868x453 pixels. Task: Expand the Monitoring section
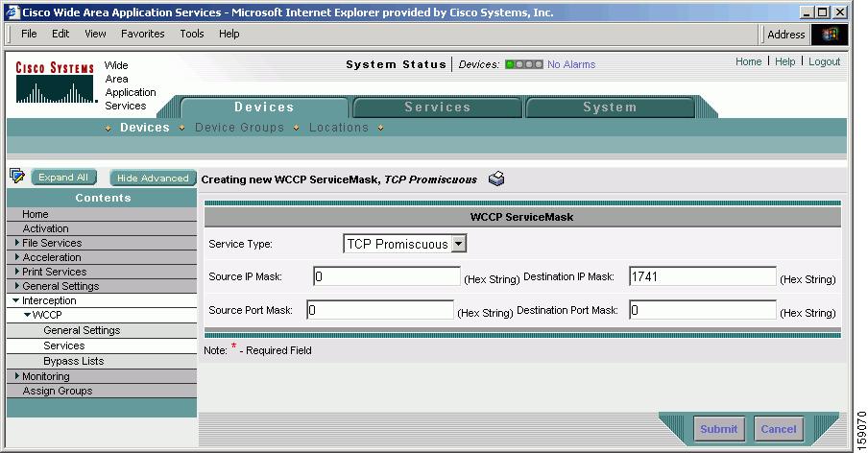pos(17,375)
